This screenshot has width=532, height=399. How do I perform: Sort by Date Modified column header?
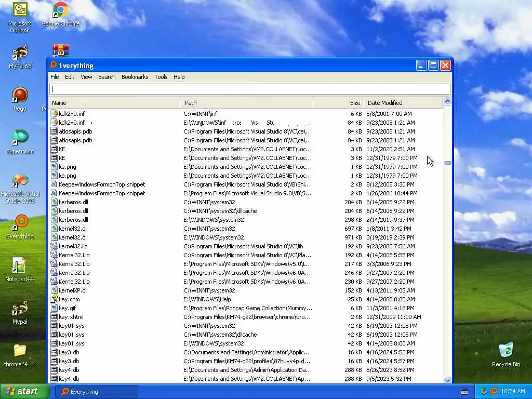(403, 103)
